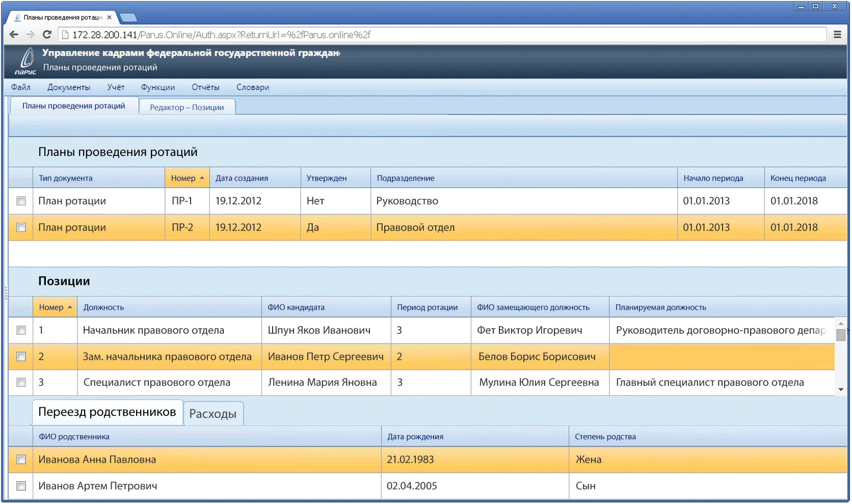852x504 pixels.
Task: Sort by Степень родства column header
Action: (708, 437)
